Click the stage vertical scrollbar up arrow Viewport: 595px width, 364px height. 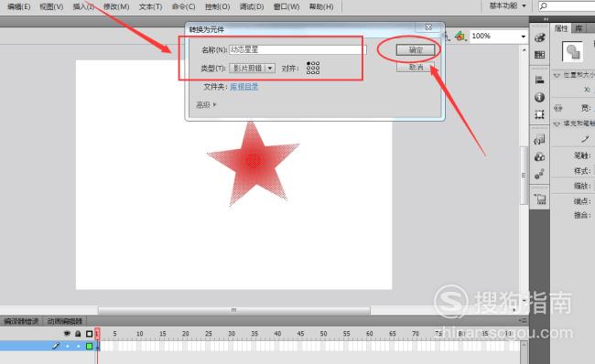[524, 49]
